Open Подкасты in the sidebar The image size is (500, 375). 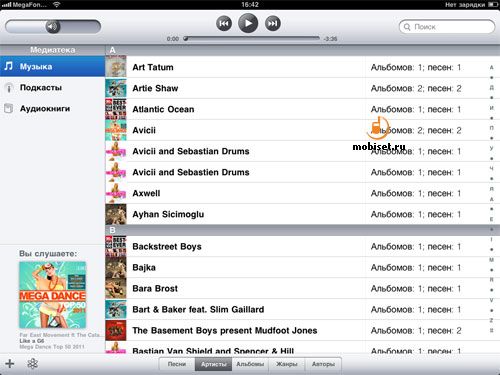(53, 88)
